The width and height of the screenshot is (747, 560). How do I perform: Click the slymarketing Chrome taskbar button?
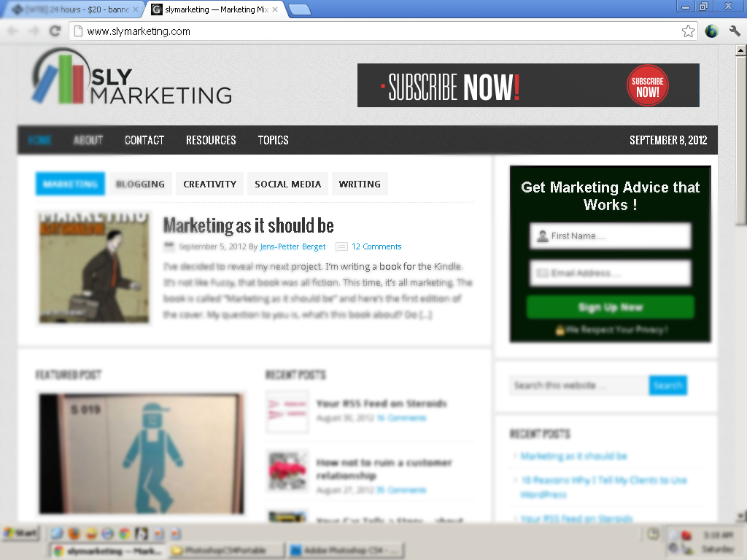[x=107, y=551]
